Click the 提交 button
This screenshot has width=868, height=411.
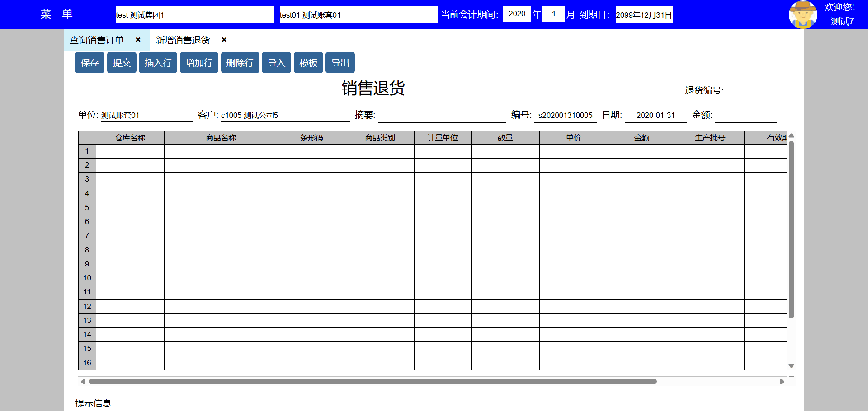click(122, 63)
